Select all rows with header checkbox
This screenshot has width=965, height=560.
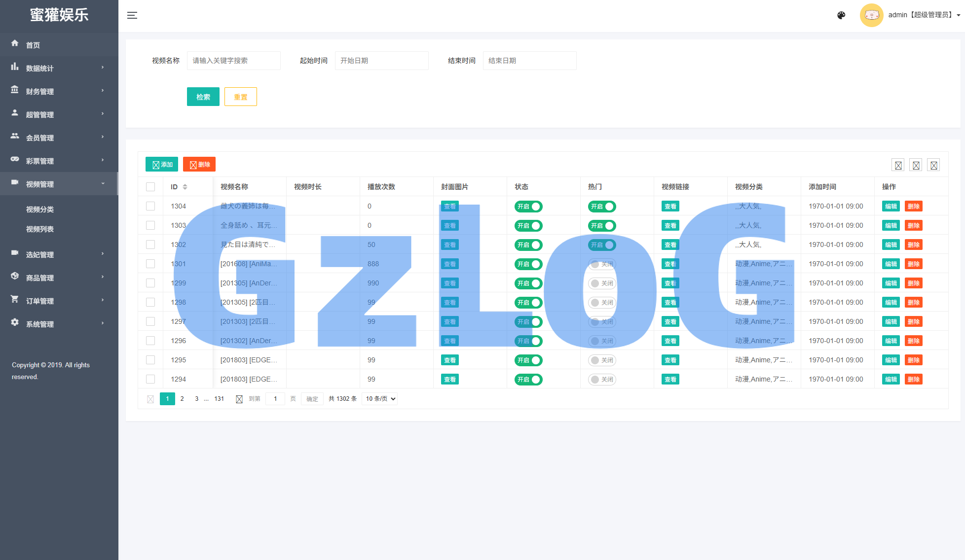coord(150,187)
